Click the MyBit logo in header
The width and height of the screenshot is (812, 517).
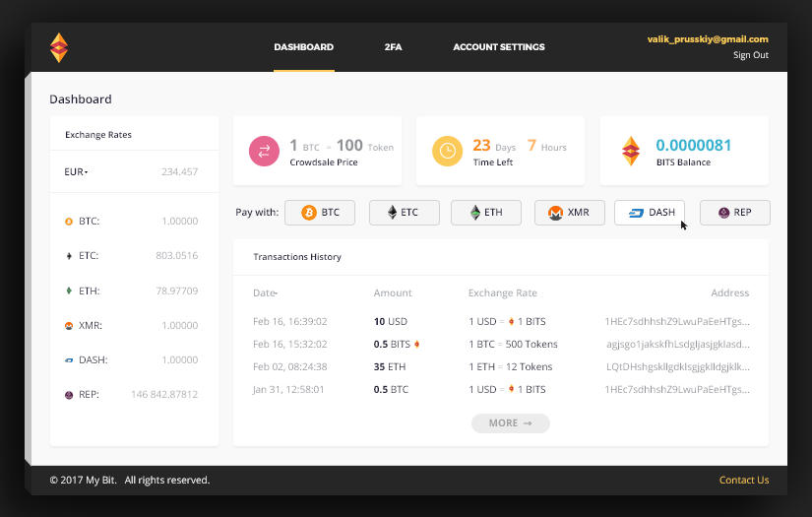pyautogui.click(x=59, y=47)
